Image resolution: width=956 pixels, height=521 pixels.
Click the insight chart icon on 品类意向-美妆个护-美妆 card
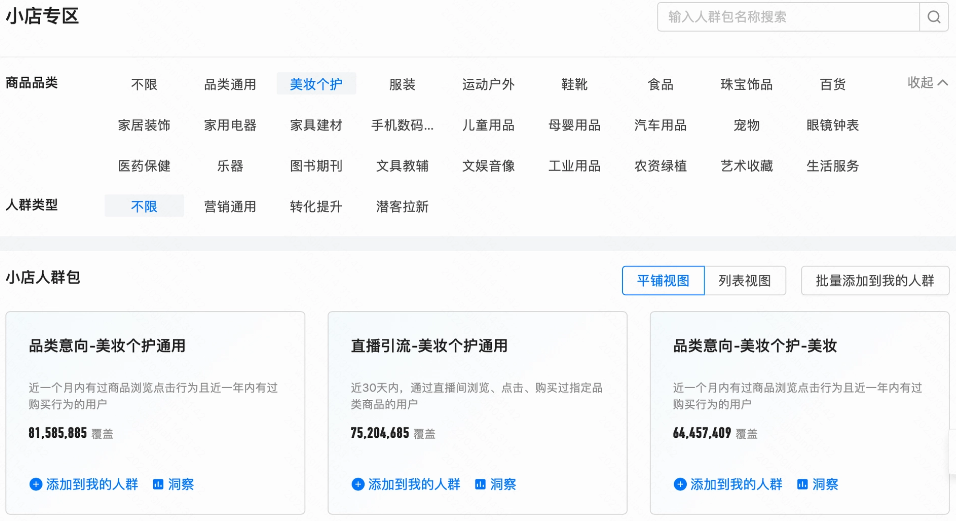(x=802, y=484)
